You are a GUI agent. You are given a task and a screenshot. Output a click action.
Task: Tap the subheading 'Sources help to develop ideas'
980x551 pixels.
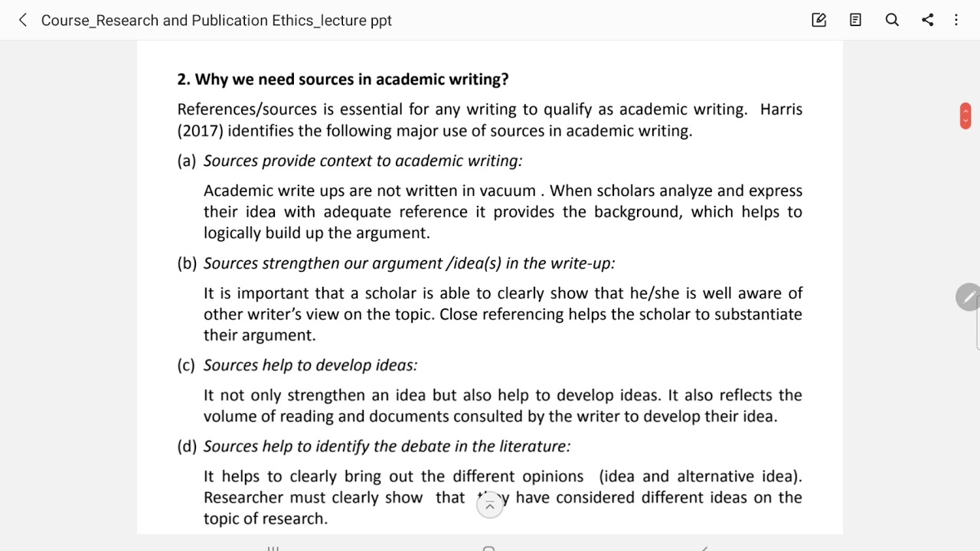coord(310,365)
